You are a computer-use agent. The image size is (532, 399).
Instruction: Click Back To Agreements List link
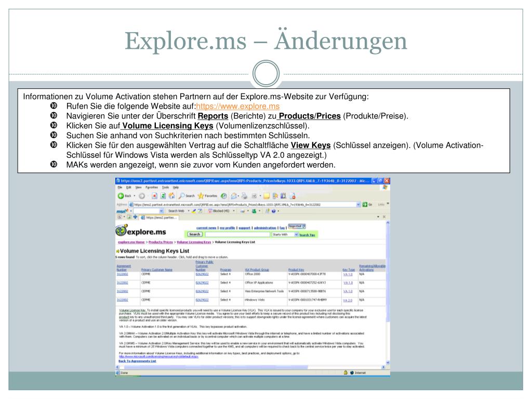tap(137, 361)
